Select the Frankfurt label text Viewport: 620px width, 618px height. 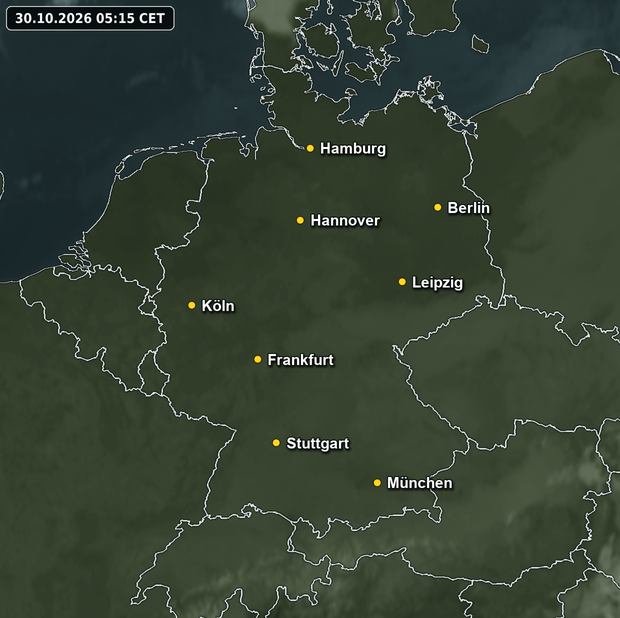click(x=301, y=360)
